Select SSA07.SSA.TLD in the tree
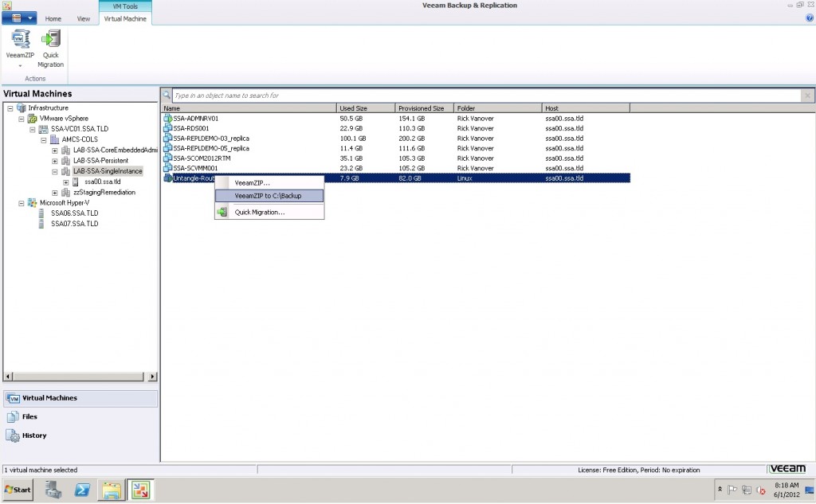The width and height of the screenshot is (816, 504). pos(74,224)
